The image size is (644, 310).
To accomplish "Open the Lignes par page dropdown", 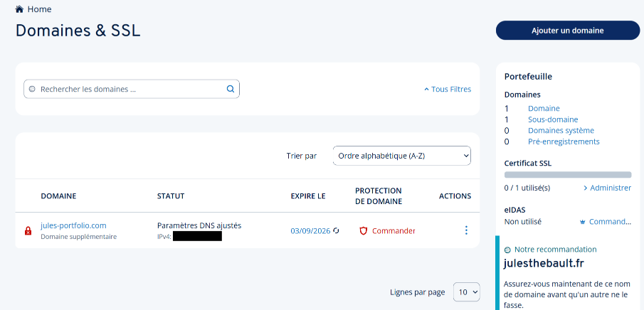I will point(468,292).
